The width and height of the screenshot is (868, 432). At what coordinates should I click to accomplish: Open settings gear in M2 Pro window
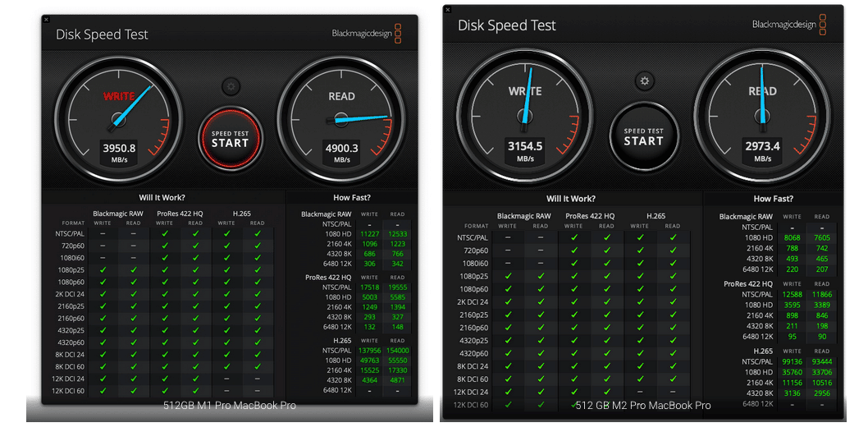pos(644,80)
